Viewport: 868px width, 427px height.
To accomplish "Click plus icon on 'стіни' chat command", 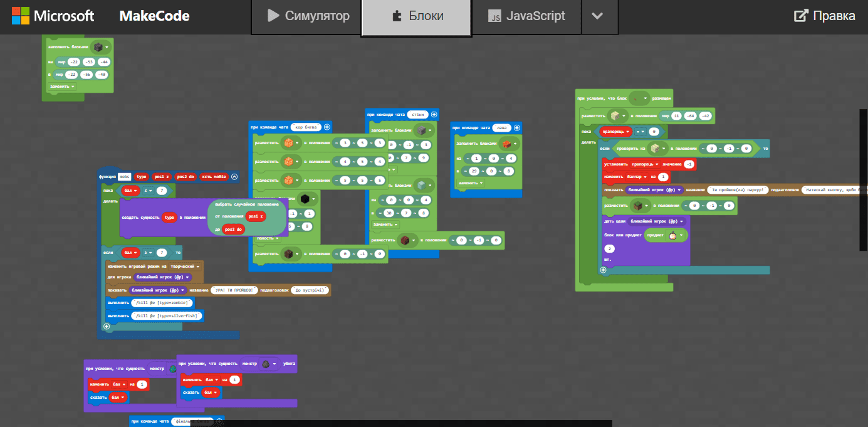I will pos(434,115).
